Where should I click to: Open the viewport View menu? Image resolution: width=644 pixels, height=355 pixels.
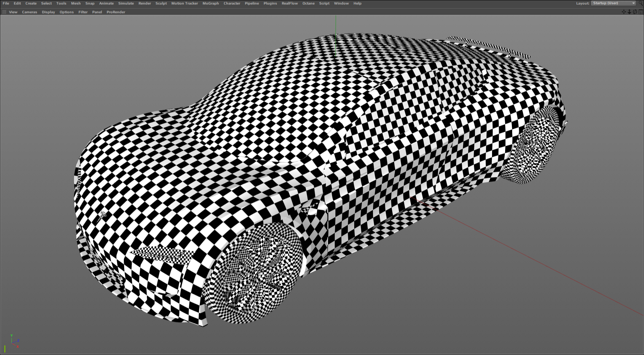coord(13,12)
